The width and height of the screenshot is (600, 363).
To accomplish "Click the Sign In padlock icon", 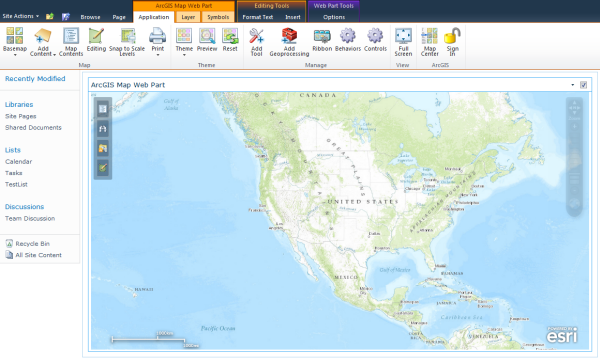I will tap(452, 41).
